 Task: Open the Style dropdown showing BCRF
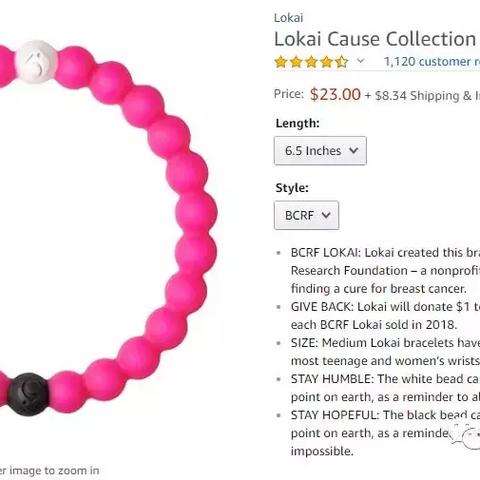[x=306, y=215]
